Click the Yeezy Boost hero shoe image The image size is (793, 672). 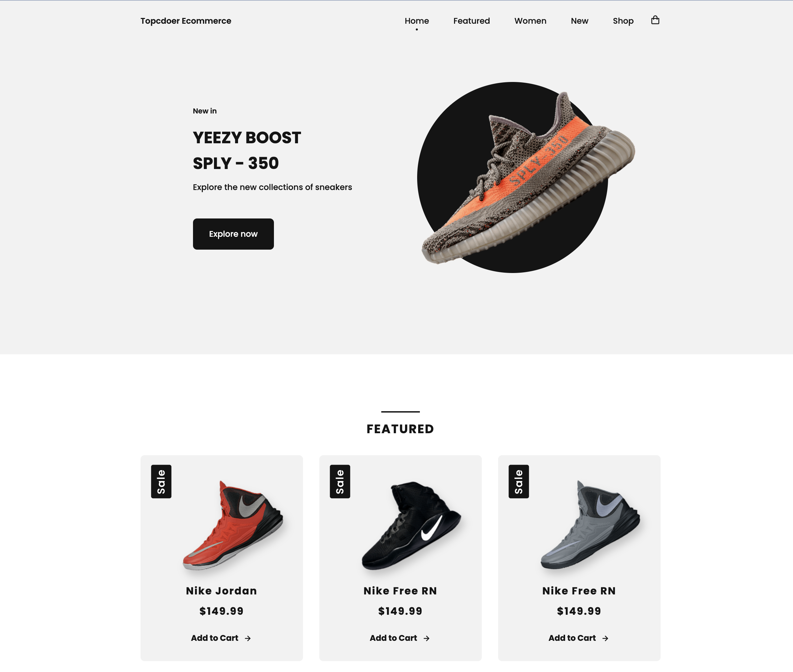point(528,177)
